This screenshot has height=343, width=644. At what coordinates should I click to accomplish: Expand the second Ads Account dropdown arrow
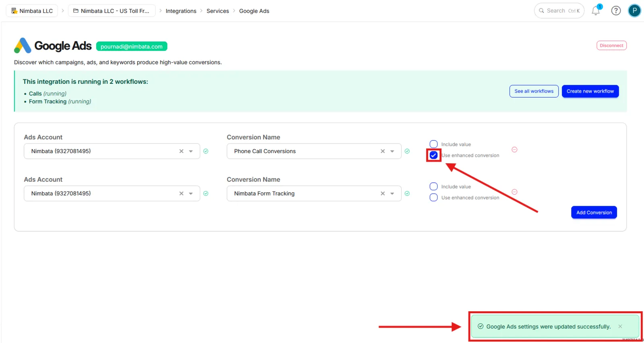191,193
